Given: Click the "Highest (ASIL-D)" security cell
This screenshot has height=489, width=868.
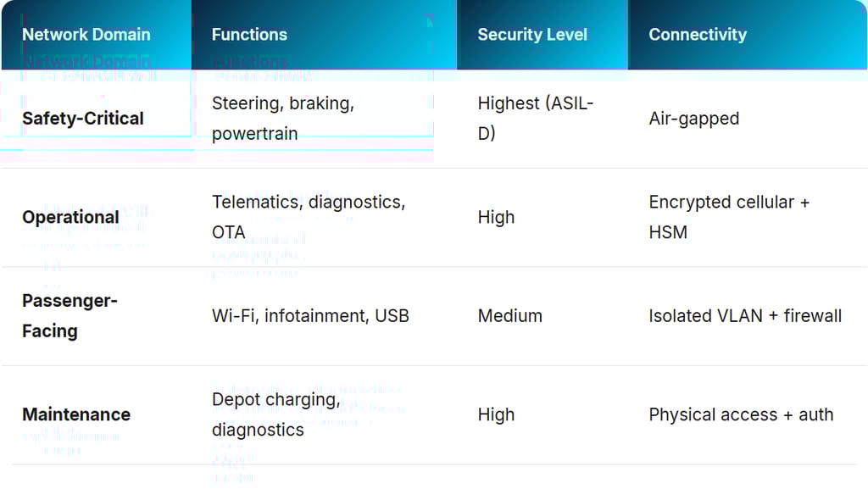Looking at the screenshot, I should click(536, 119).
